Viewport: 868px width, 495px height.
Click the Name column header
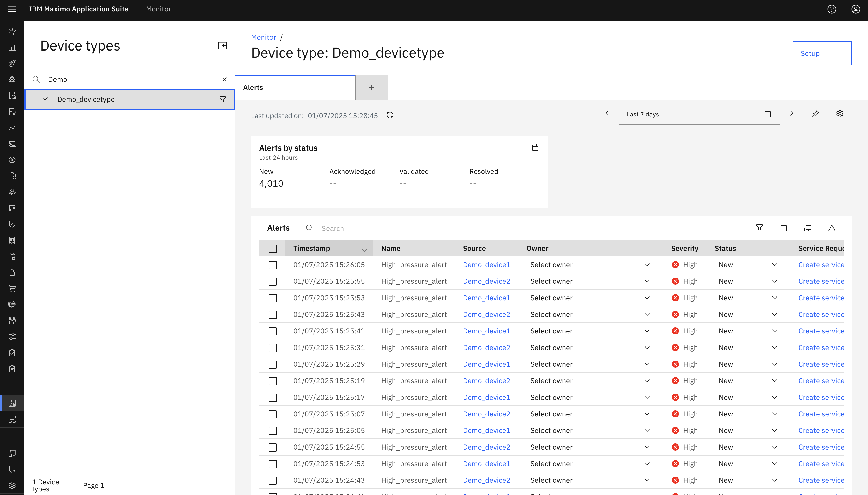point(391,248)
